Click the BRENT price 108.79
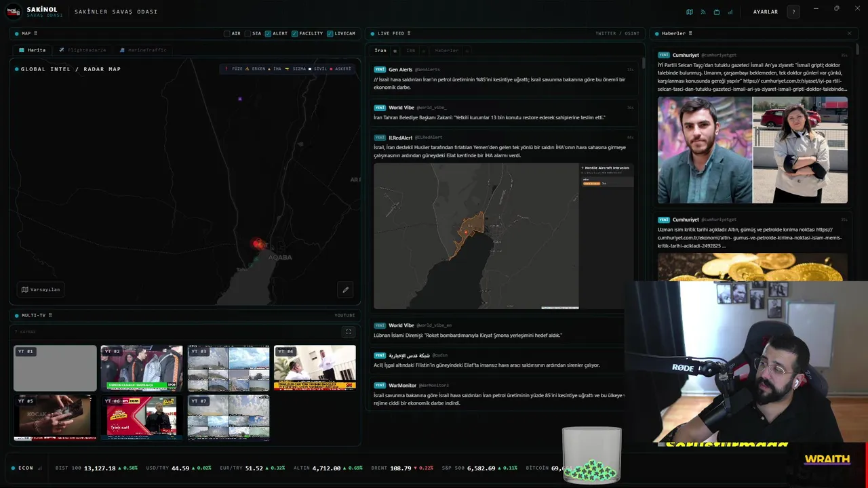Image resolution: width=868 pixels, height=488 pixels. [401, 468]
